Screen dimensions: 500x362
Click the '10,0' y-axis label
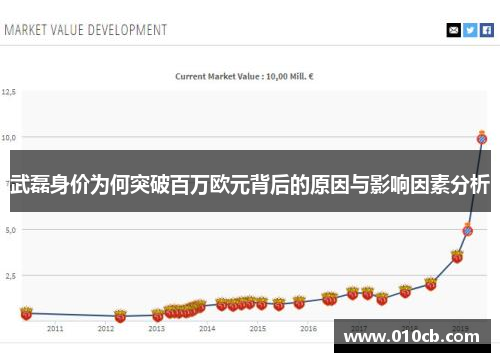9,137
